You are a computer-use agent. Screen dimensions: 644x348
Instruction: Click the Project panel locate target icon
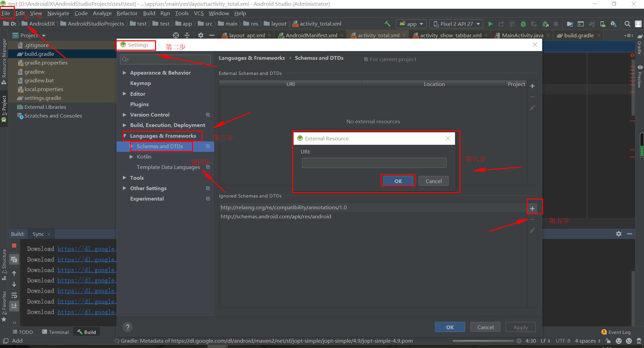click(176, 35)
